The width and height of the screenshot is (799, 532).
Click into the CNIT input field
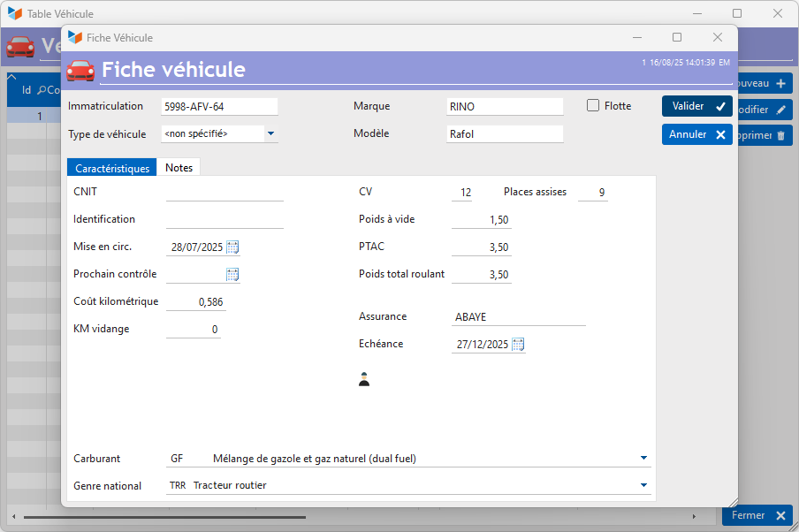tap(224, 192)
